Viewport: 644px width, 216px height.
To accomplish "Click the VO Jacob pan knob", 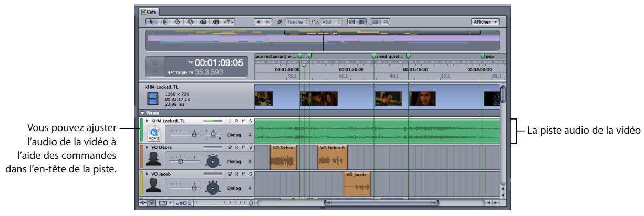I will pos(212,188).
